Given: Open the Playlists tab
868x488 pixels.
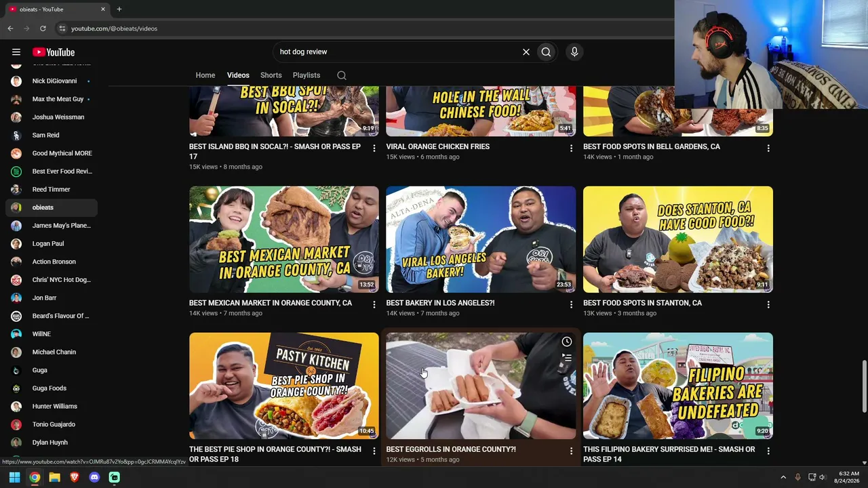Looking at the screenshot, I should [307, 75].
